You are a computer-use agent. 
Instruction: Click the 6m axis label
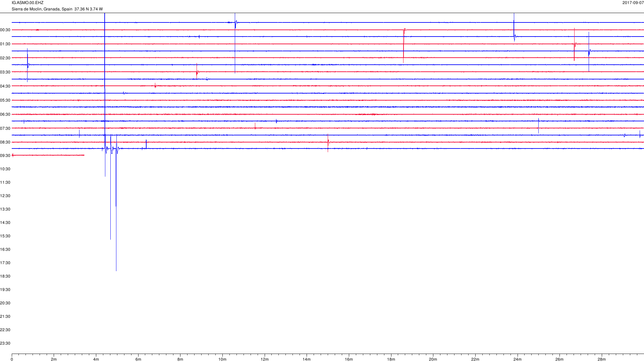pos(138,360)
